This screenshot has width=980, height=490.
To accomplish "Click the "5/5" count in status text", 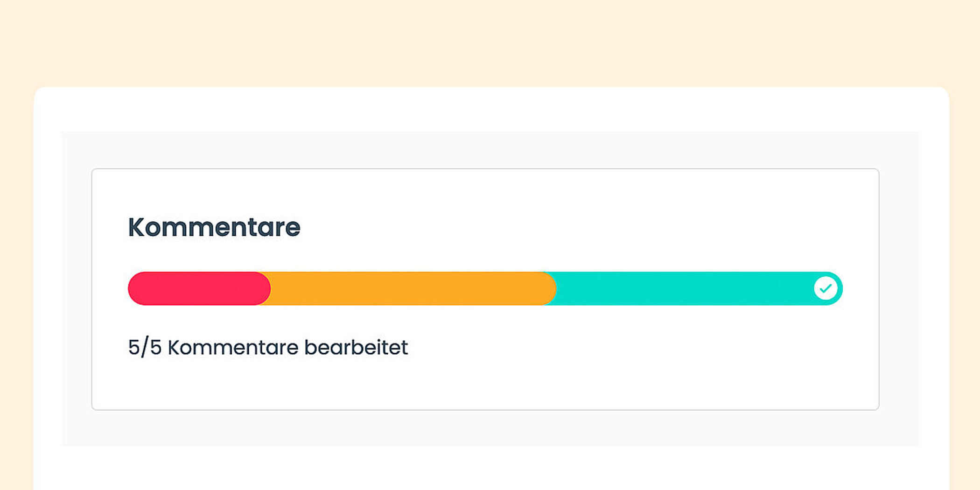I will (x=145, y=348).
